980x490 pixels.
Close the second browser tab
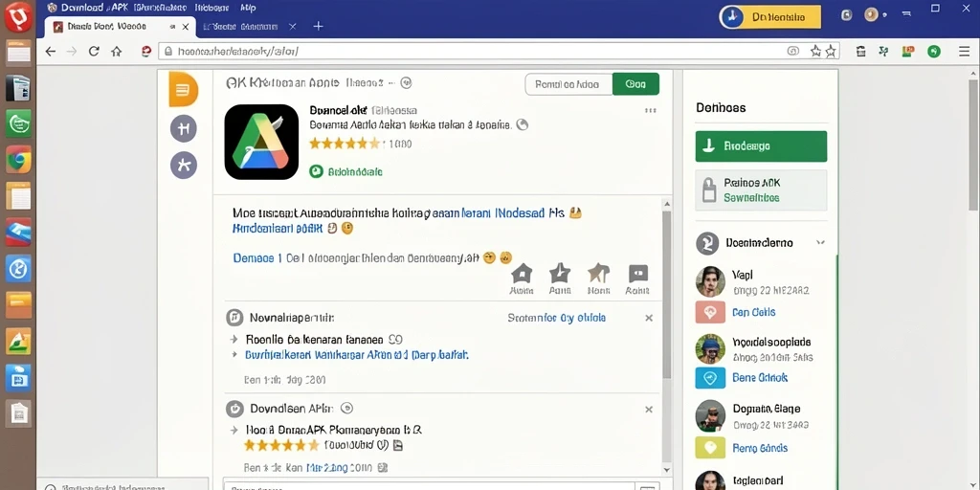(x=293, y=26)
